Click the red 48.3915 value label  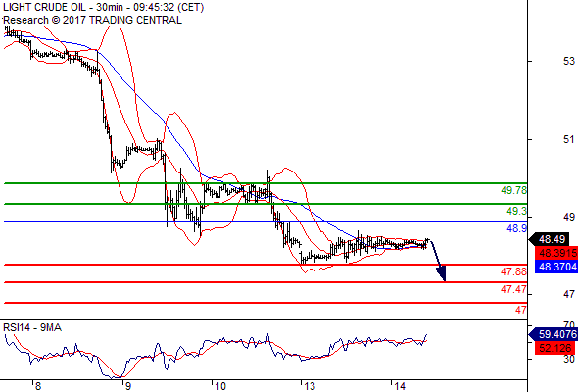coord(556,253)
